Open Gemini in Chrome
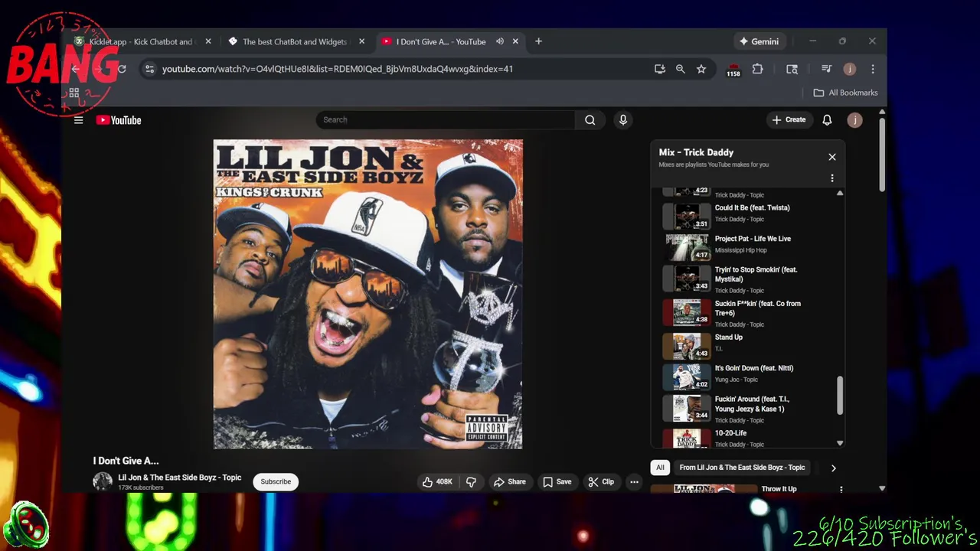The height and width of the screenshot is (551, 980). tap(759, 41)
